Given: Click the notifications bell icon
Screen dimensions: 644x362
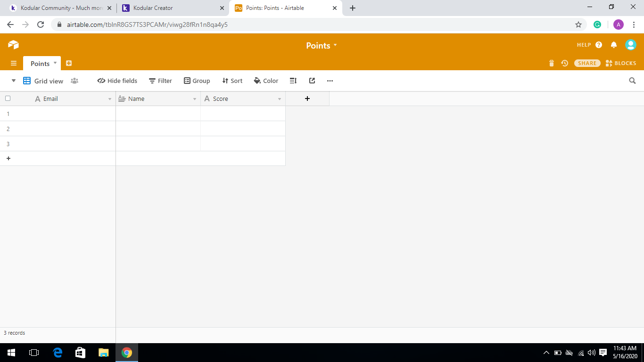Looking at the screenshot, I should tap(614, 45).
